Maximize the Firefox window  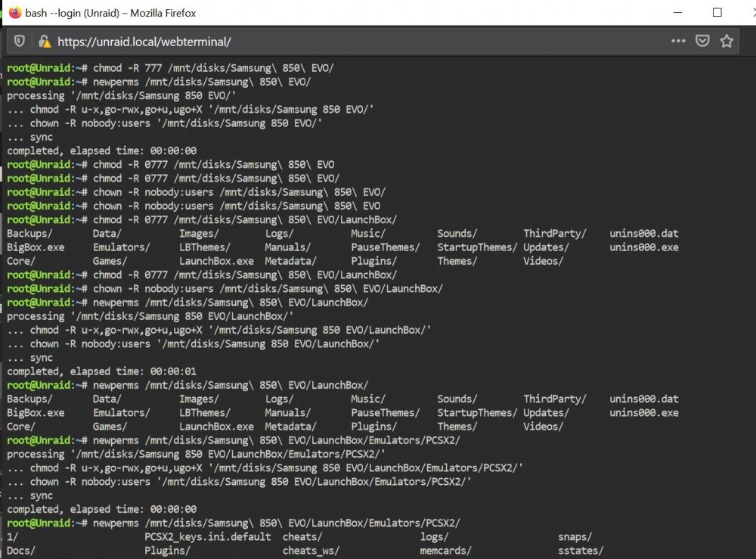[717, 13]
